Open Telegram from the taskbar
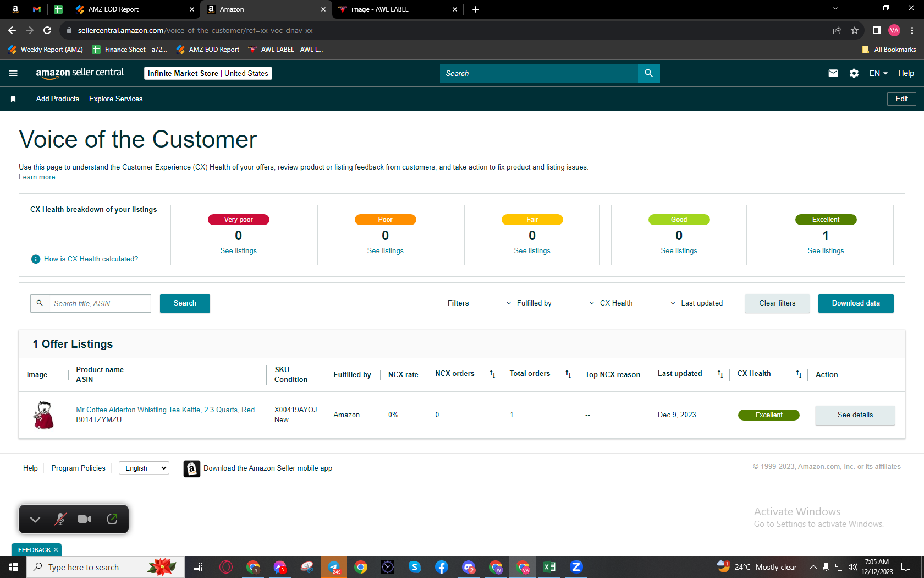The image size is (924, 578). tap(334, 567)
